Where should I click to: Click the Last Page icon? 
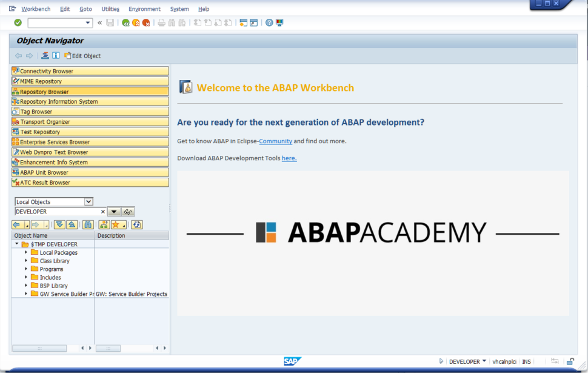pos(228,23)
